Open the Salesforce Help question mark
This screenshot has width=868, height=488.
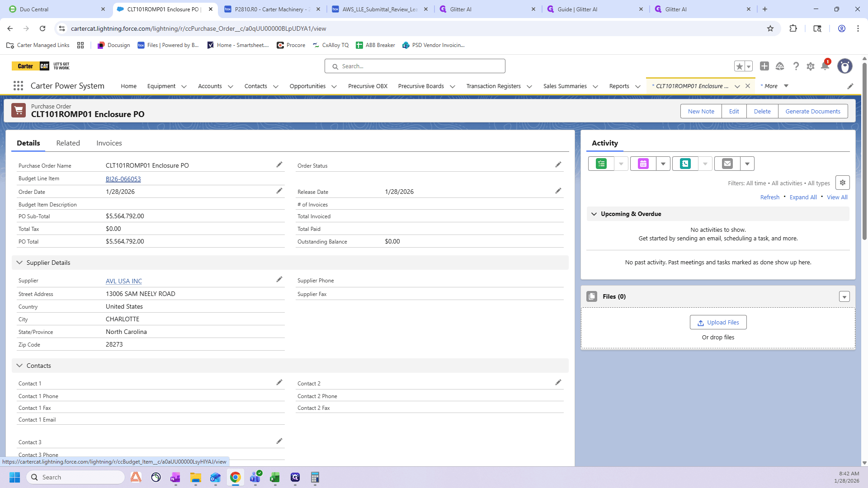pyautogui.click(x=796, y=66)
